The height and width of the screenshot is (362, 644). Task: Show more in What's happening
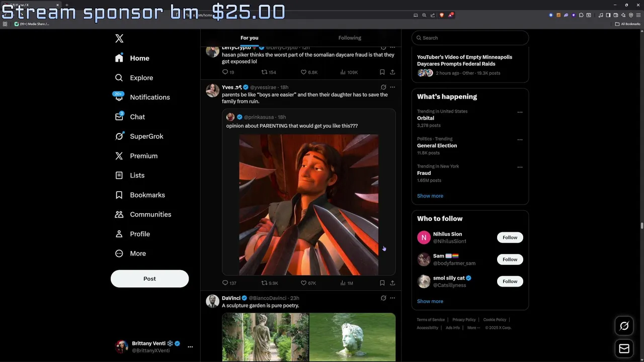430,196
